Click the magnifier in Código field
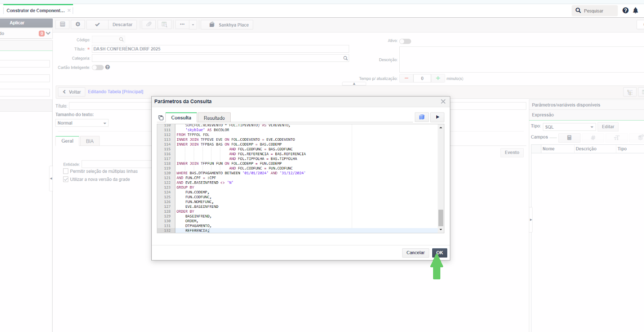644x332 pixels. click(x=121, y=39)
